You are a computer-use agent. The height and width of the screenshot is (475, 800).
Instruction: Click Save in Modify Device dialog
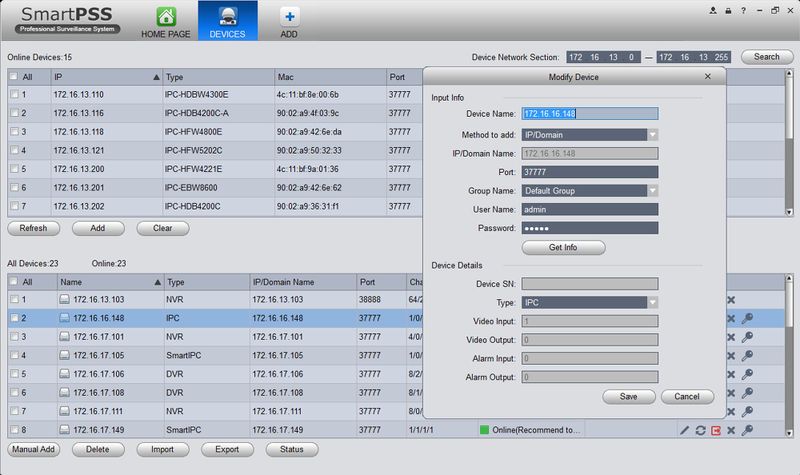pyautogui.click(x=629, y=396)
